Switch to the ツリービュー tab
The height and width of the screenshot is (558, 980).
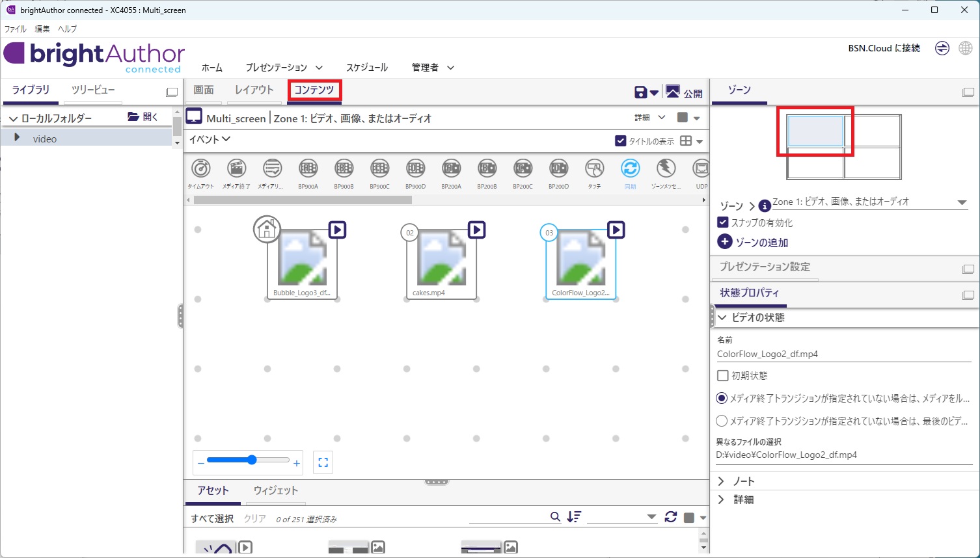point(93,90)
